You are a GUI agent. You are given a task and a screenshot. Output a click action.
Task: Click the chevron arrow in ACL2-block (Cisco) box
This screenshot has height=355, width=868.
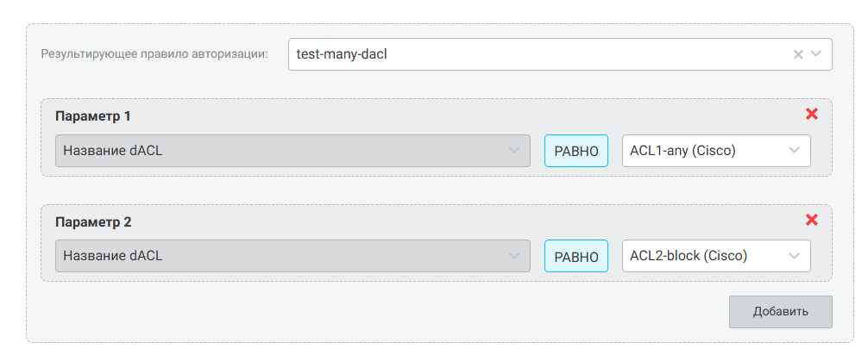coord(794,256)
